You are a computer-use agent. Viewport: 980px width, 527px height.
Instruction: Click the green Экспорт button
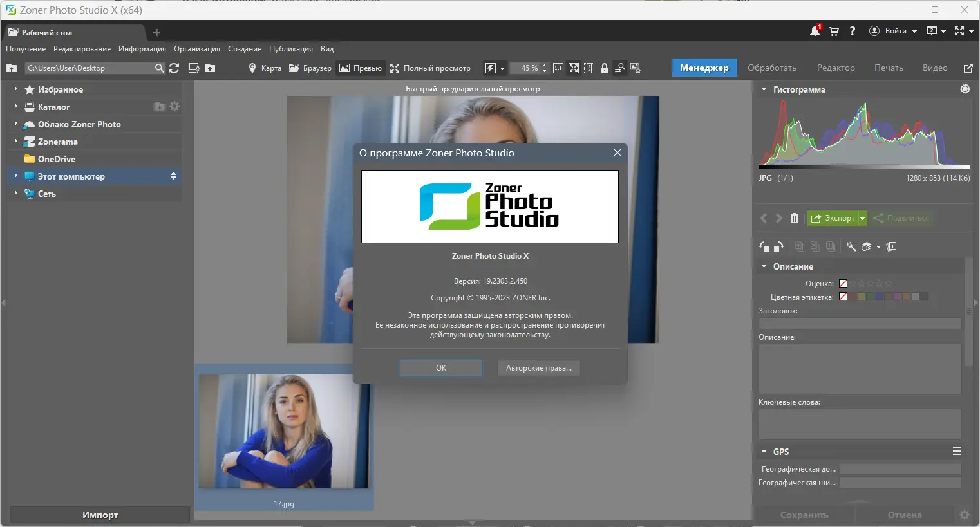tap(833, 218)
